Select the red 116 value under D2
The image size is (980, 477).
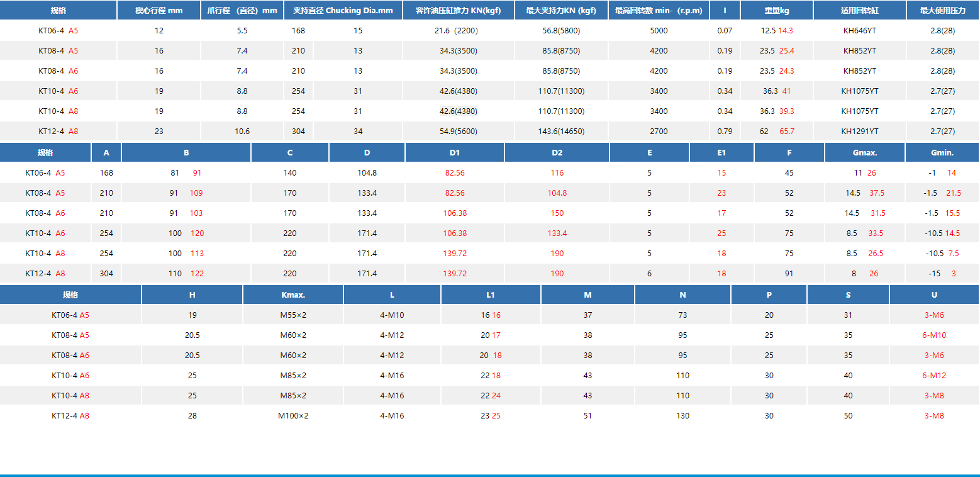(557, 172)
